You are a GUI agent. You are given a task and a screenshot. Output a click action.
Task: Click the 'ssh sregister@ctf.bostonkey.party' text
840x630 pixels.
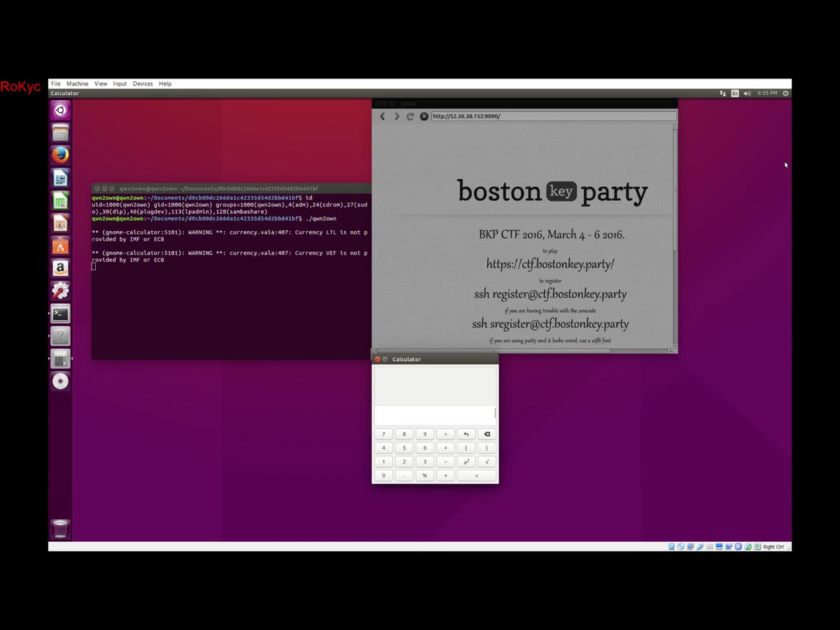550,324
